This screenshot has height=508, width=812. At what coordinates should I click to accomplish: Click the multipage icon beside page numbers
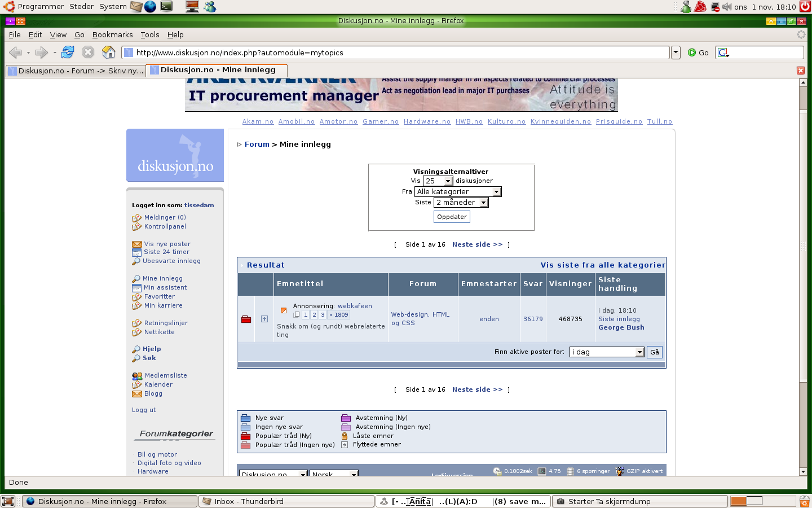coord(297,315)
